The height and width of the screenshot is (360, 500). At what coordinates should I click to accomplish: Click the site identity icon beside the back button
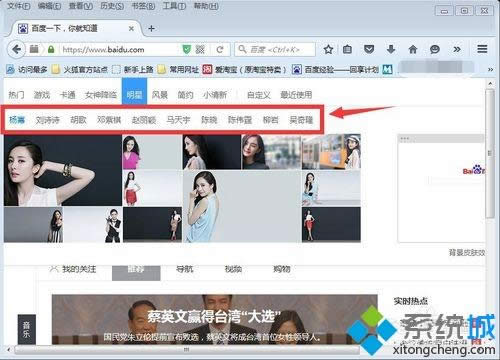pyautogui.click(x=34, y=49)
